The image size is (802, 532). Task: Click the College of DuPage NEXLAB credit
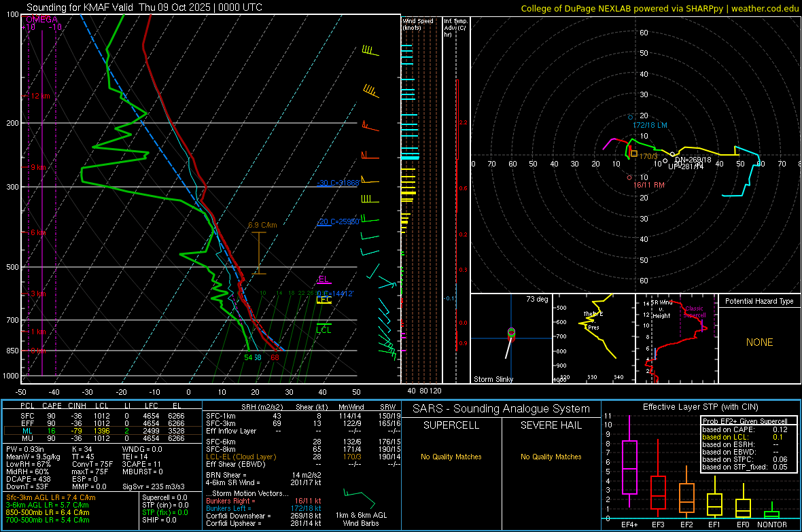659,8
